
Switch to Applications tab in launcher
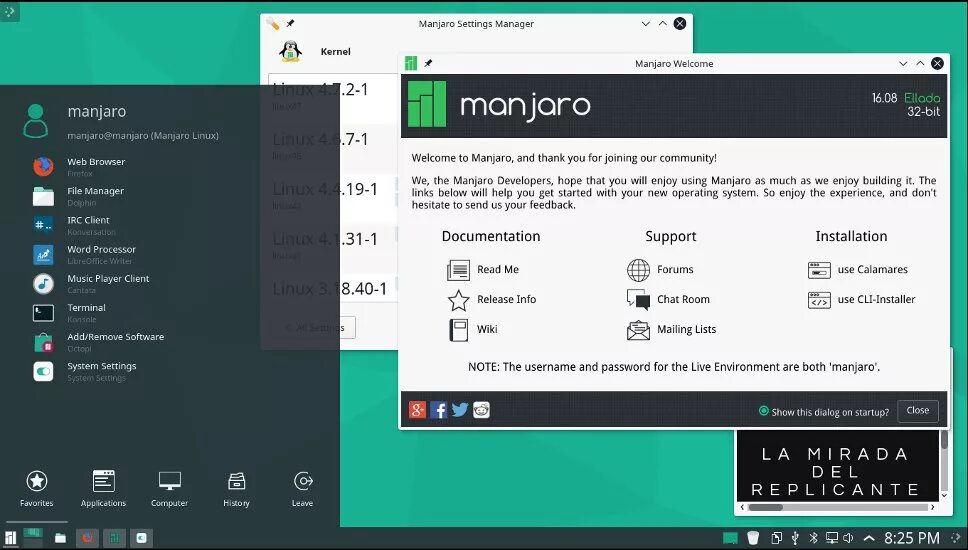(x=103, y=488)
